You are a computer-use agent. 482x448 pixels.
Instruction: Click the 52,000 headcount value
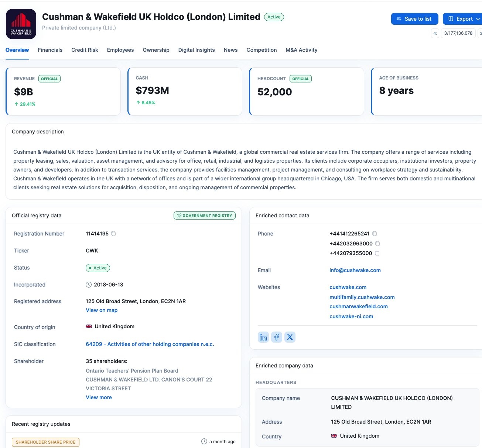[275, 92]
